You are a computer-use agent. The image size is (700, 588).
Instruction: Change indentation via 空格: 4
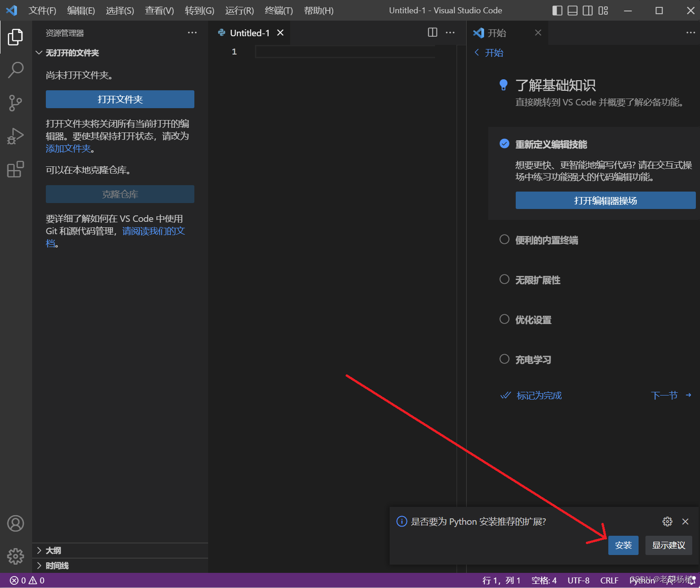click(x=544, y=581)
